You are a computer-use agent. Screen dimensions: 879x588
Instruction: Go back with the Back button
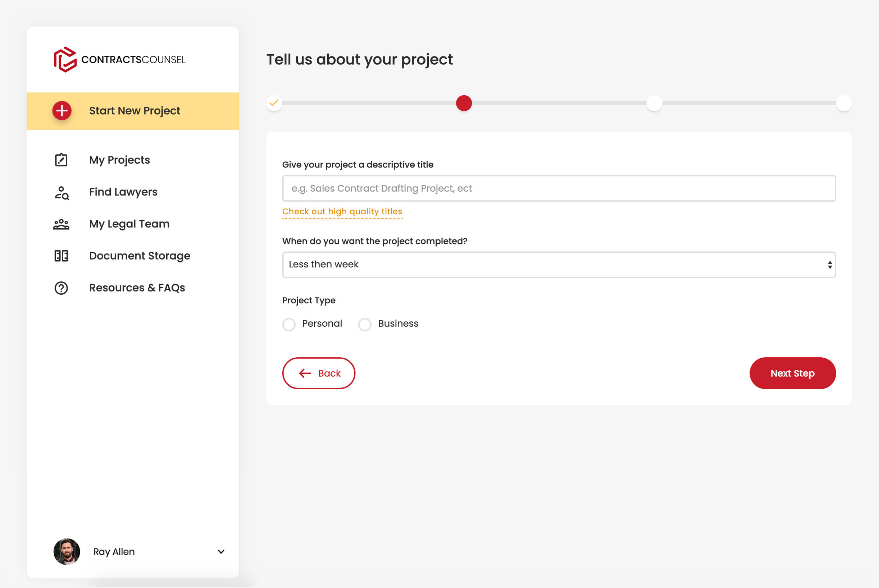click(319, 373)
